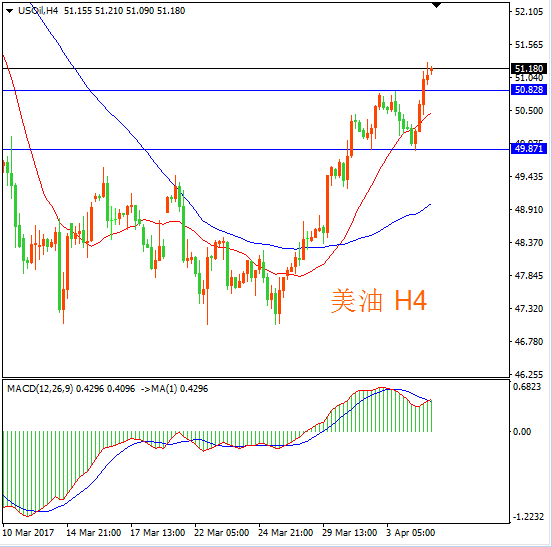Image resolution: width=552 pixels, height=547 pixels.
Task: Click the 49.871 blue price label
Action: click(x=528, y=149)
